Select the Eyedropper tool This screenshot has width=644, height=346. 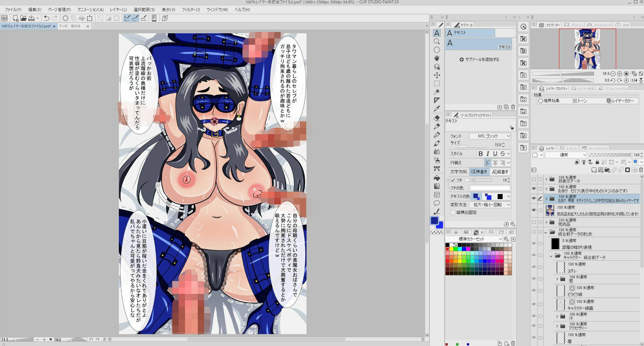pos(436,109)
